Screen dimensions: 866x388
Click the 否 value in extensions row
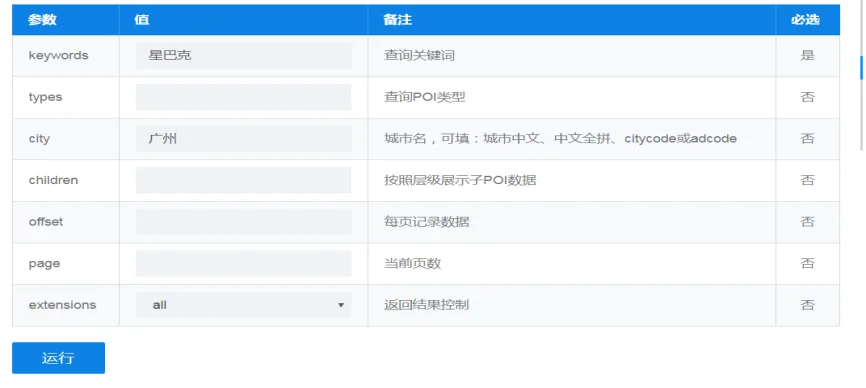point(807,305)
